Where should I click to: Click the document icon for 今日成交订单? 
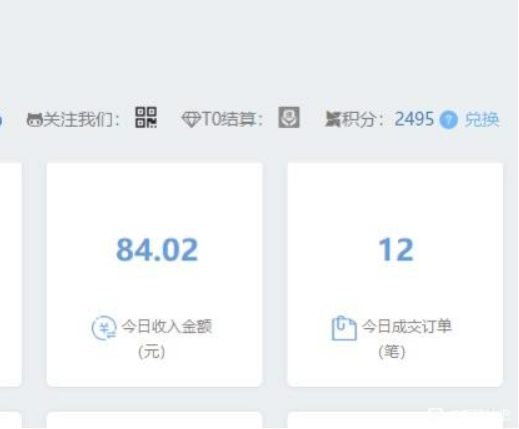(x=344, y=328)
